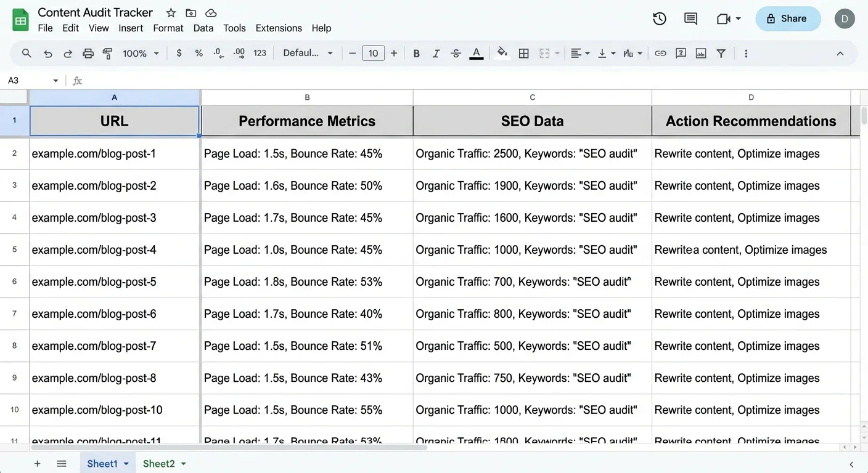Screen dimensions: 868x473
Task: Toggle italic formatting
Action: [436, 54]
